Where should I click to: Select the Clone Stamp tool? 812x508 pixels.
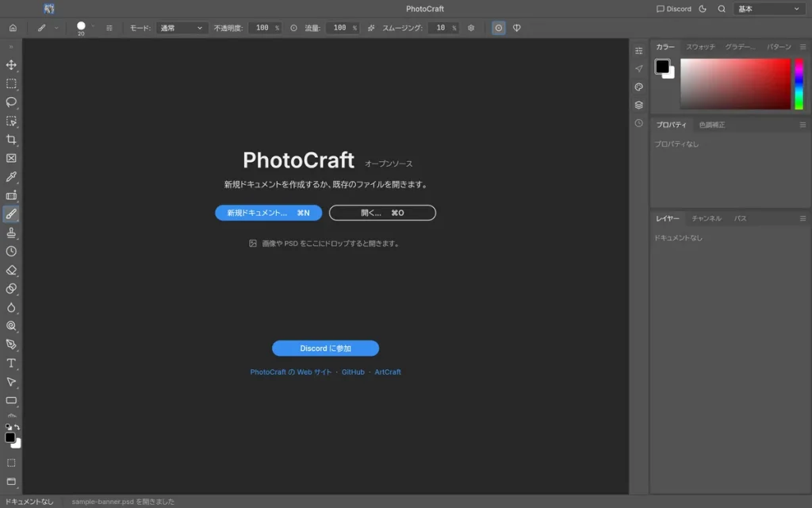(11, 233)
